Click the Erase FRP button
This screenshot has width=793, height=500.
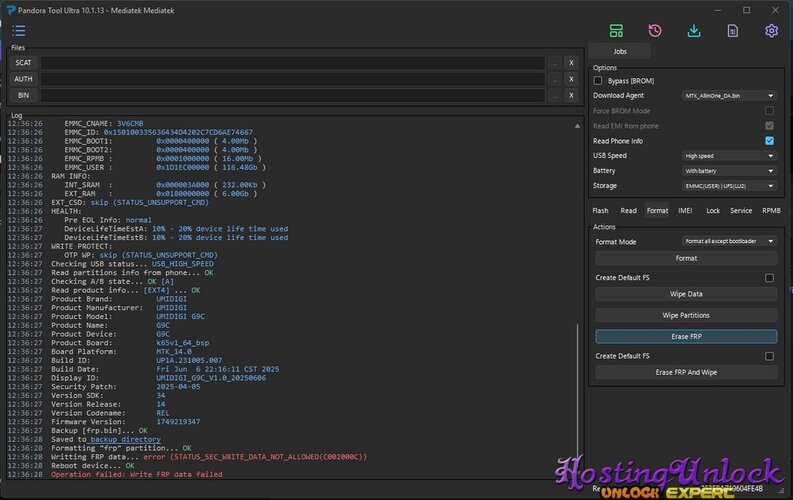coord(686,337)
